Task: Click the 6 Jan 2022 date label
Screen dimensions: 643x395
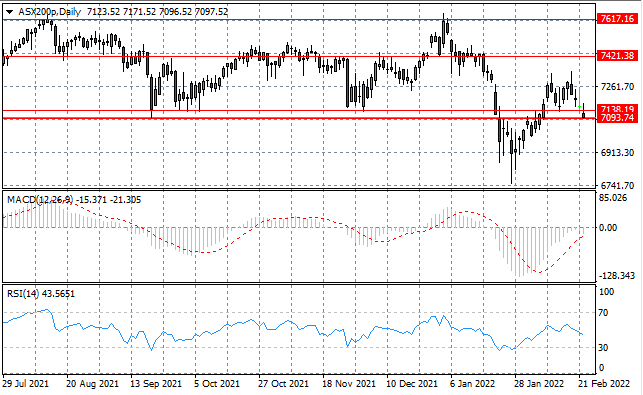Action: pos(472,384)
